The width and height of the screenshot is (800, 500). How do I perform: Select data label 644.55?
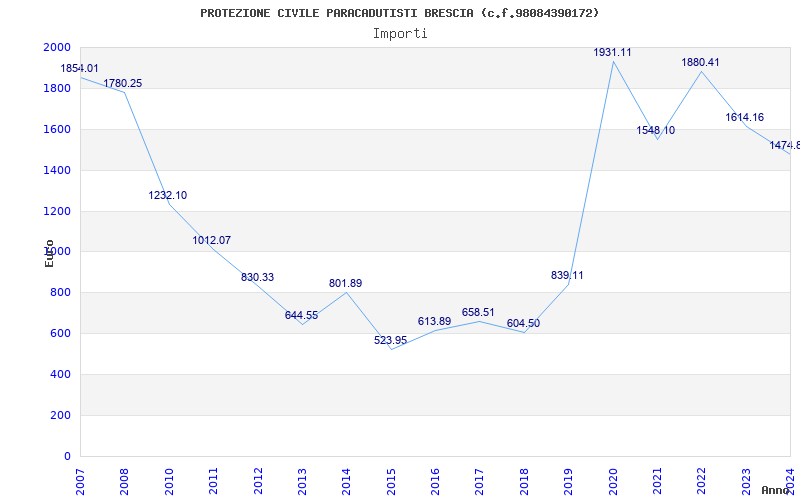pyautogui.click(x=302, y=315)
